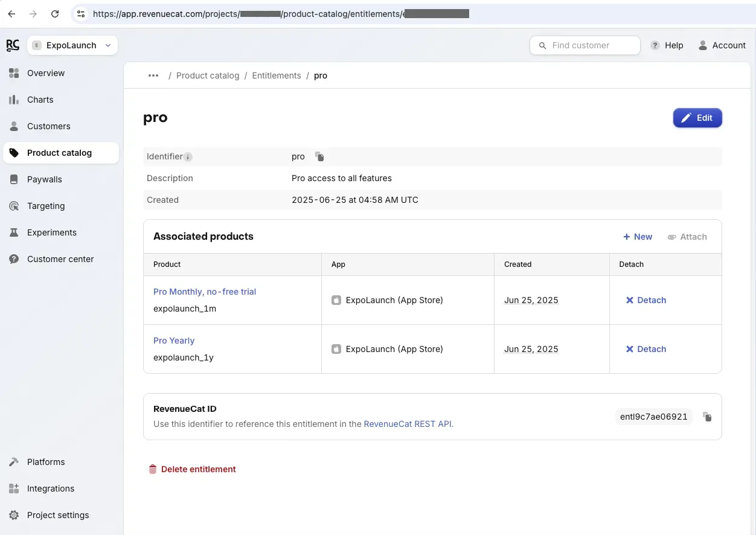
Task: Click the Targeting sidebar icon
Action: (14, 206)
